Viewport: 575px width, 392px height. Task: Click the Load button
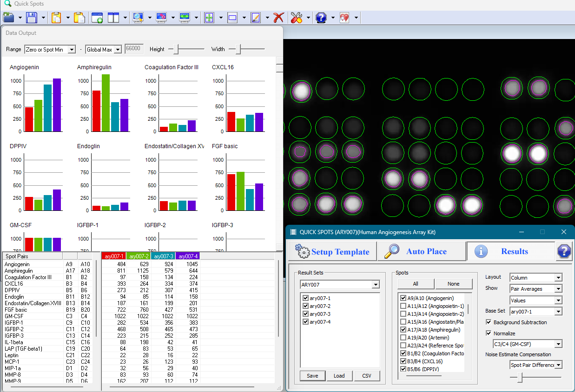click(339, 376)
